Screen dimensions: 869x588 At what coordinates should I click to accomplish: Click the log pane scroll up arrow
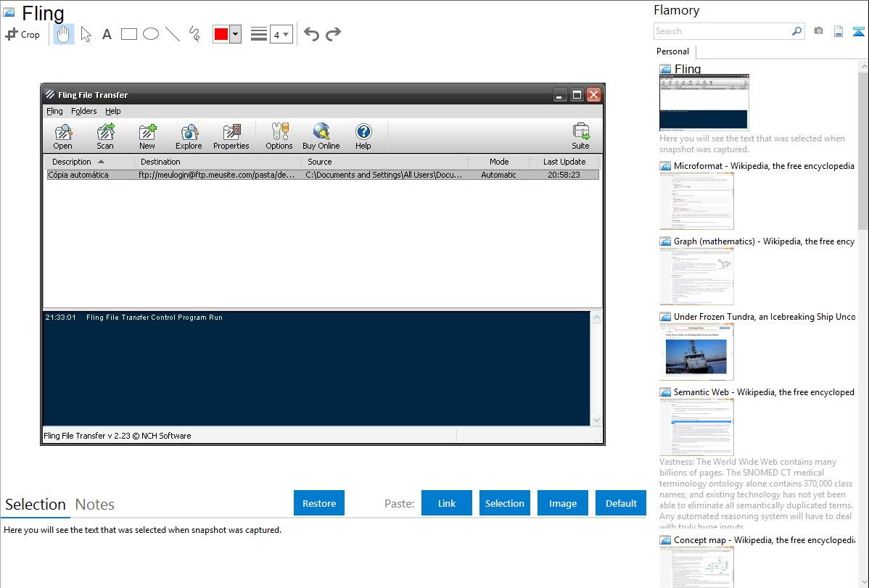pos(596,318)
